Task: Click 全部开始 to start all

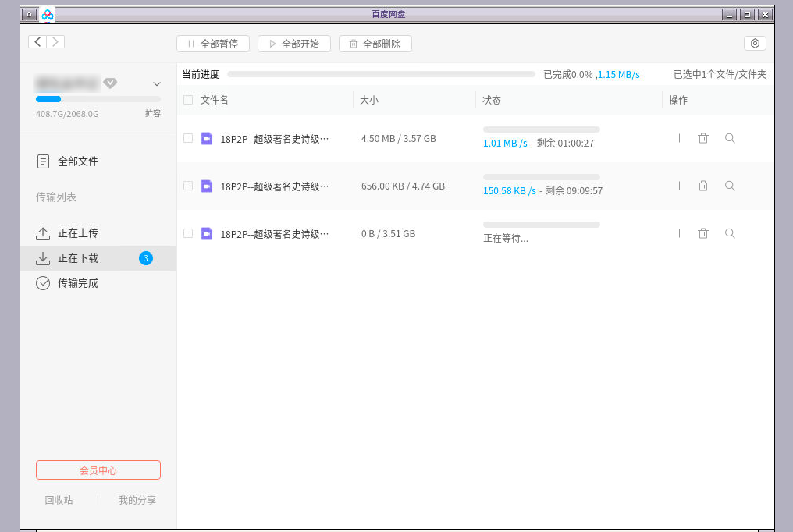Action: tap(293, 44)
